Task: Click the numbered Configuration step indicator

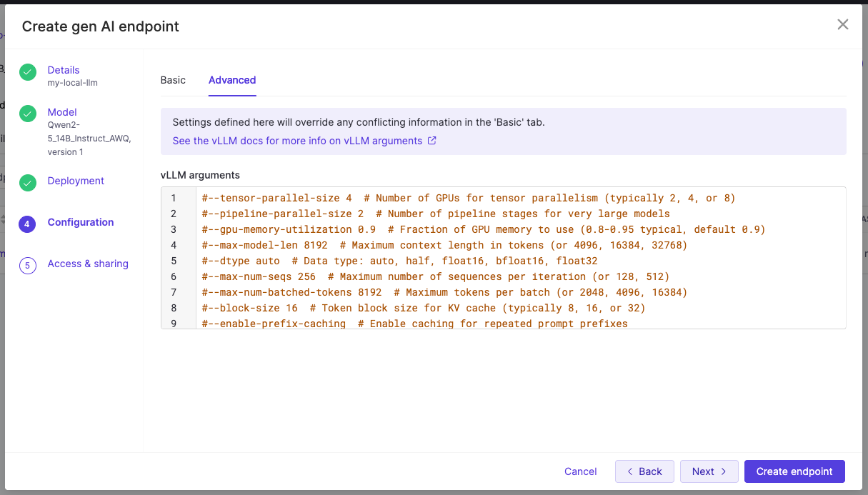Action: pos(27,224)
